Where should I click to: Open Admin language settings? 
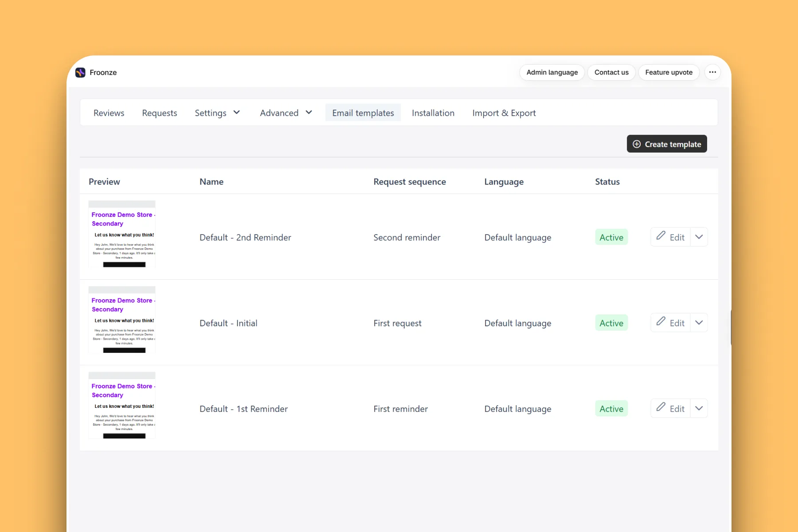552,72
